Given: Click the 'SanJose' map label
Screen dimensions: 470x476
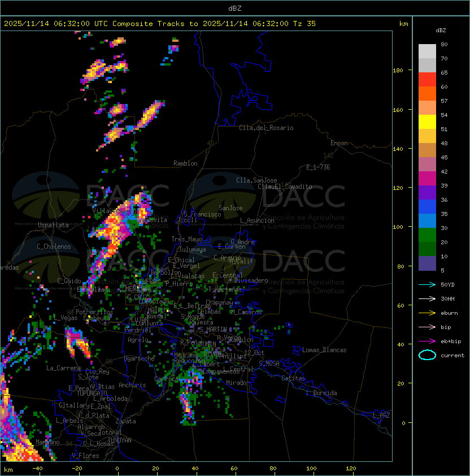Looking at the screenshot, I should (x=230, y=208).
